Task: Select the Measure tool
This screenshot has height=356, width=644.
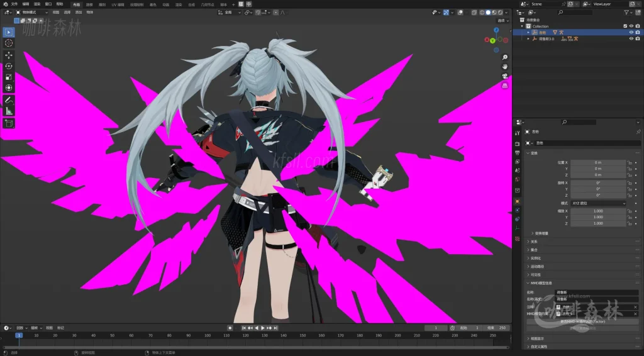Action: pos(9,111)
